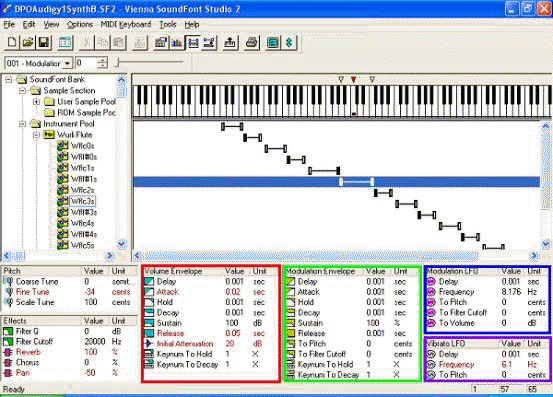Select the Wflc3s instrument zone

click(x=82, y=201)
